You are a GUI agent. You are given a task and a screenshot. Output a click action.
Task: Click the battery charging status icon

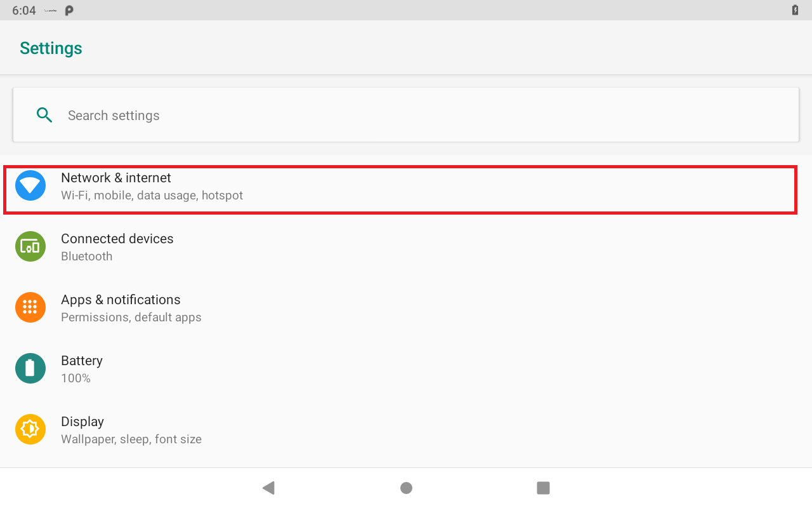coord(795,10)
